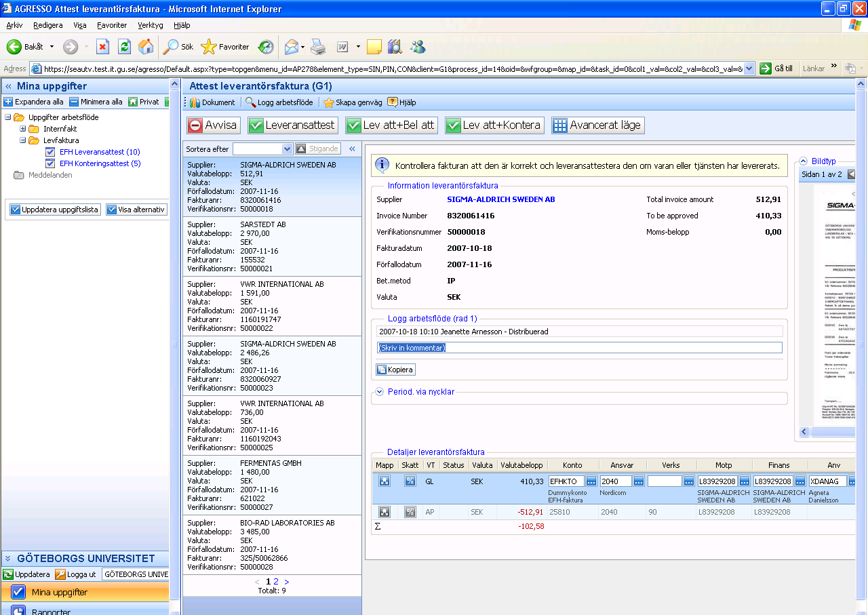This screenshot has height=615, width=868.
Task: Print the page with printer icon
Action: click(318, 47)
